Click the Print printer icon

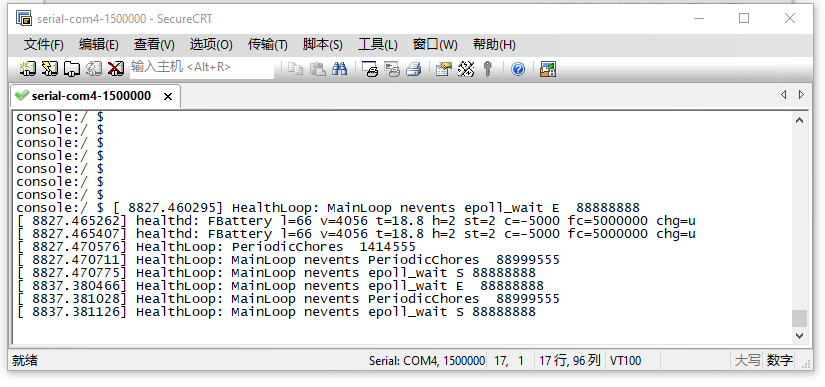click(x=414, y=69)
